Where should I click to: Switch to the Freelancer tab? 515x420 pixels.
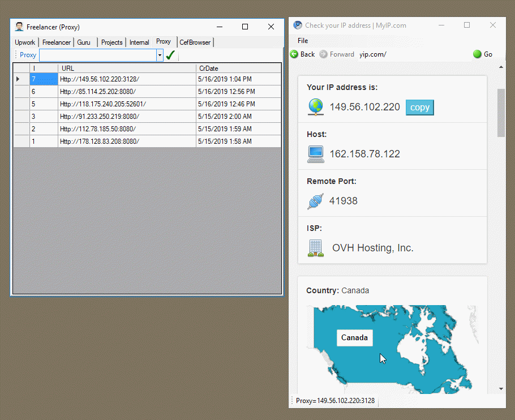click(x=57, y=42)
